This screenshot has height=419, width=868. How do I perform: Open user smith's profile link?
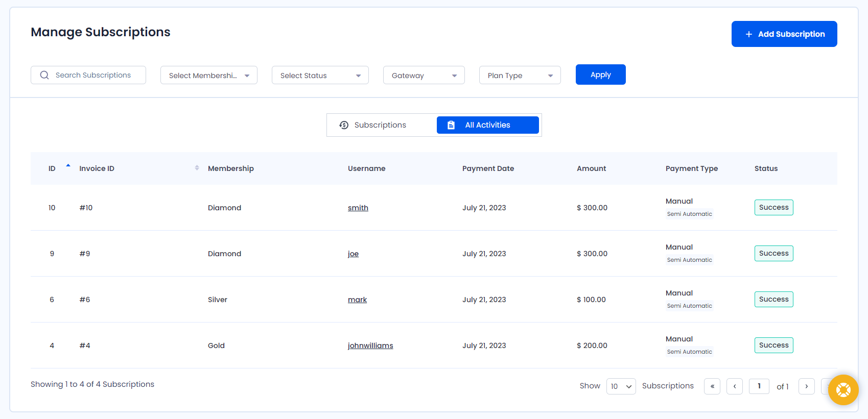[x=358, y=208]
